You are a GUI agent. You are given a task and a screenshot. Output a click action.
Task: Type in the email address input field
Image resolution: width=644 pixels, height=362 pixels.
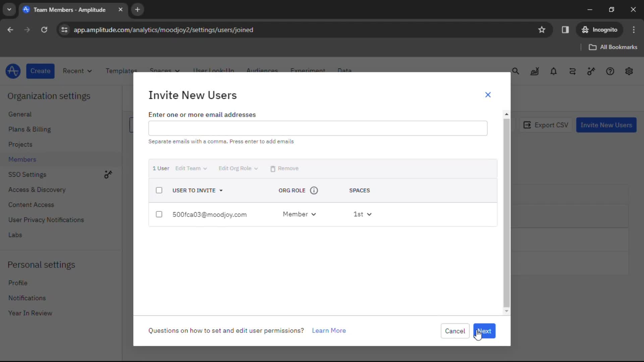coord(318,128)
